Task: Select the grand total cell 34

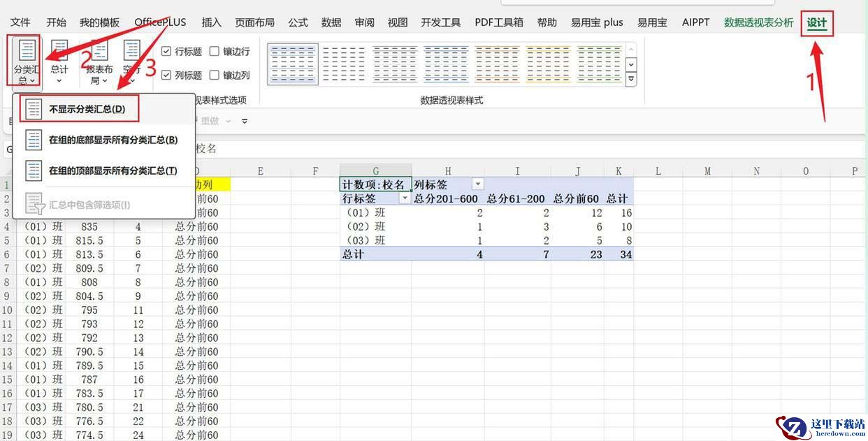Action: pyautogui.click(x=619, y=254)
